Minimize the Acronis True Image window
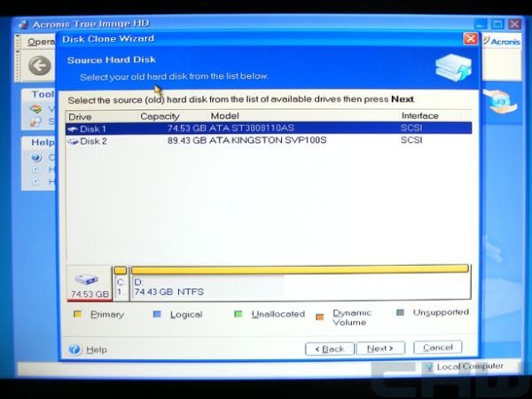Screen dimensions: 532x399 480,25
